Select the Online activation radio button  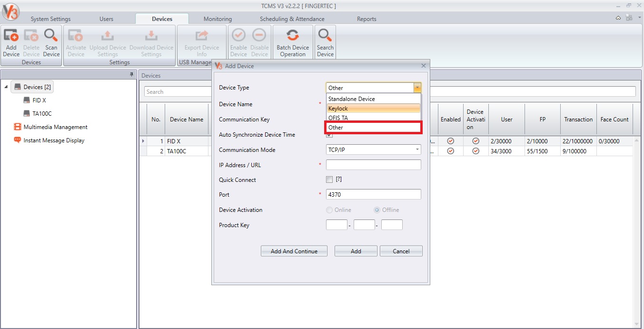coord(329,210)
